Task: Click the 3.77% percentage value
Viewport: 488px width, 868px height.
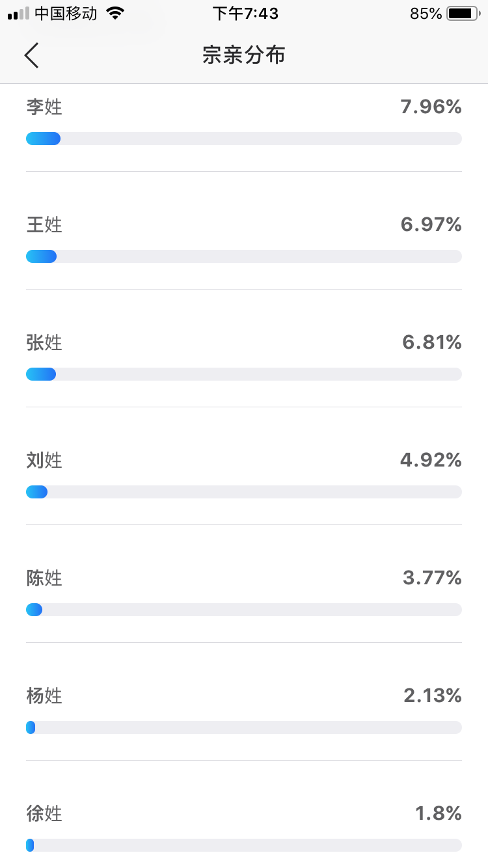Action: [432, 578]
